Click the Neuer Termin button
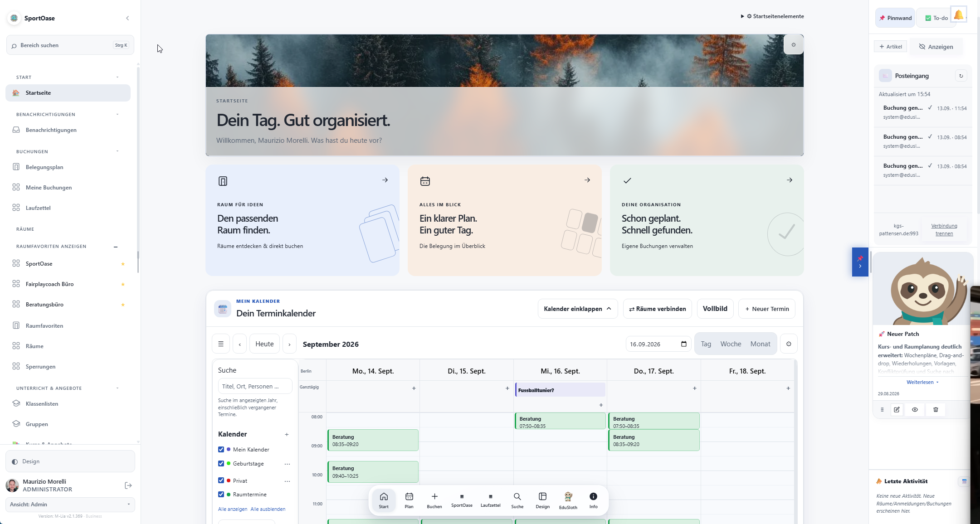Screen dimensions: 980x524 767,309
